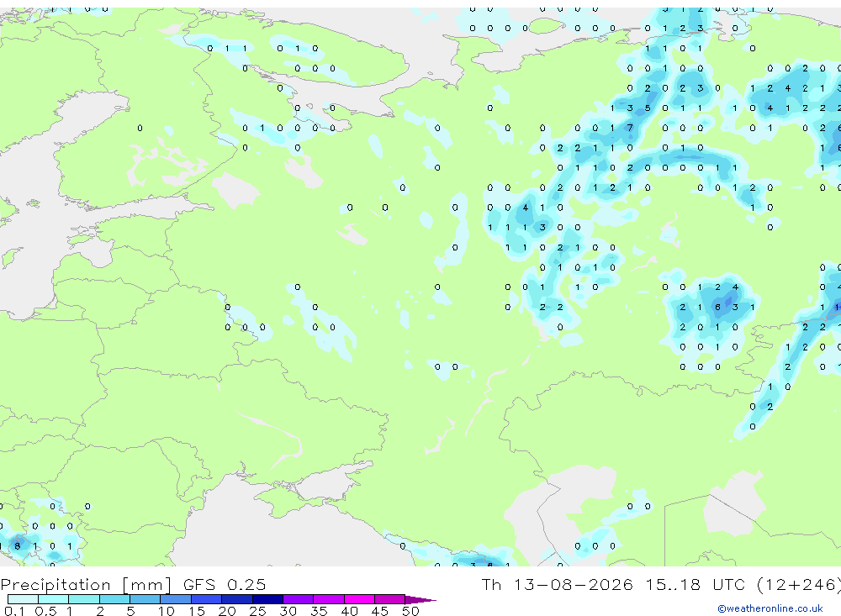
Task: Click the '50' legend scale label
Action: (410, 611)
